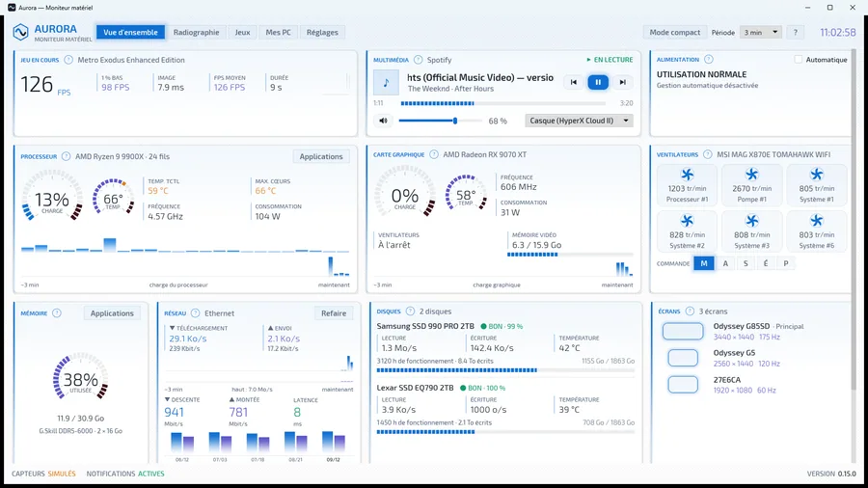
Task: Click the 11:02:58 clock
Action: point(837,33)
